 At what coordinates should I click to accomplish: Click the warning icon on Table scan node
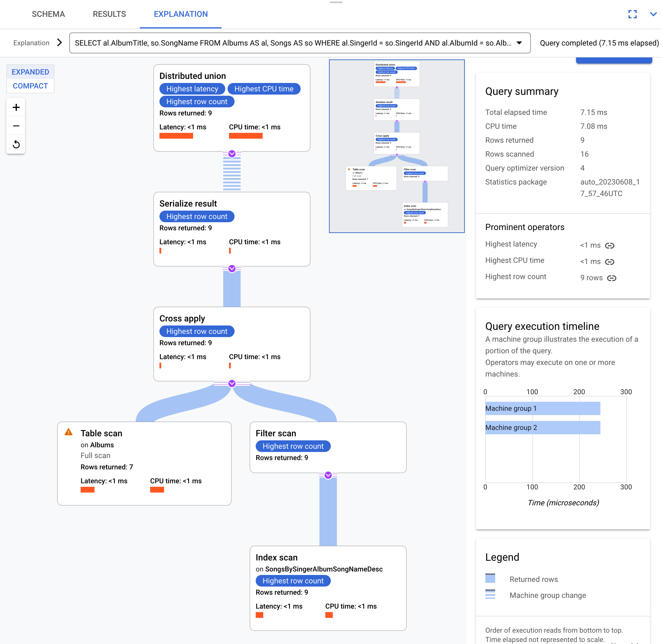point(69,433)
